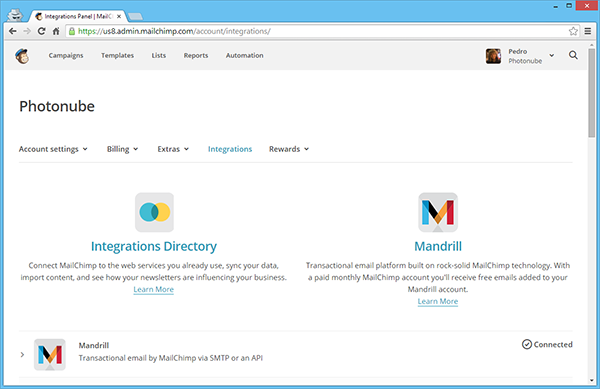This screenshot has width=600, height=389.
Task: Reload the page with refresh icon
Action: point(41,31)
